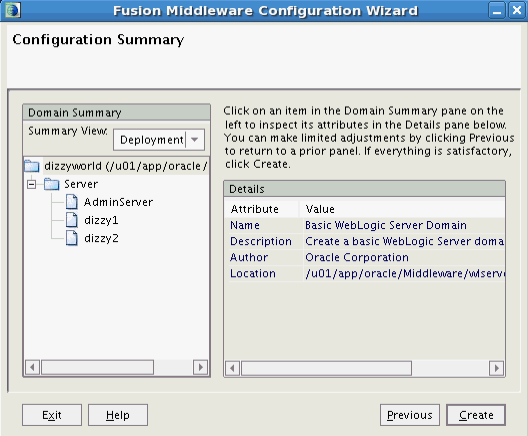
Task: Collapse the Server tree node
Action: 32,185
